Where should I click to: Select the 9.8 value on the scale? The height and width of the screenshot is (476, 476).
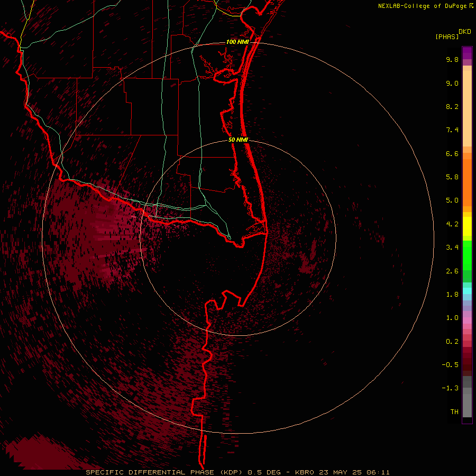coord(452,59)
